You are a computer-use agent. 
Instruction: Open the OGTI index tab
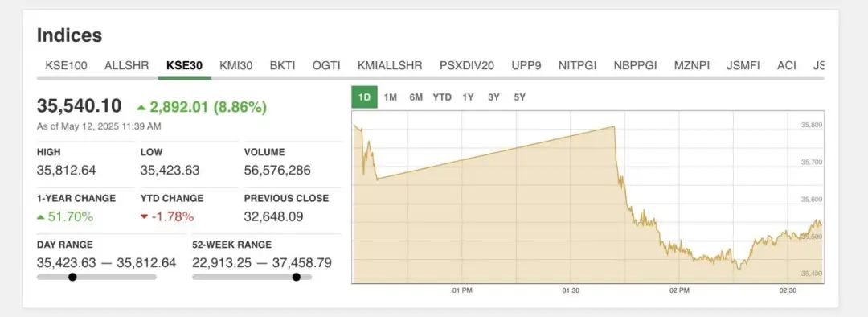click(326, 65)
